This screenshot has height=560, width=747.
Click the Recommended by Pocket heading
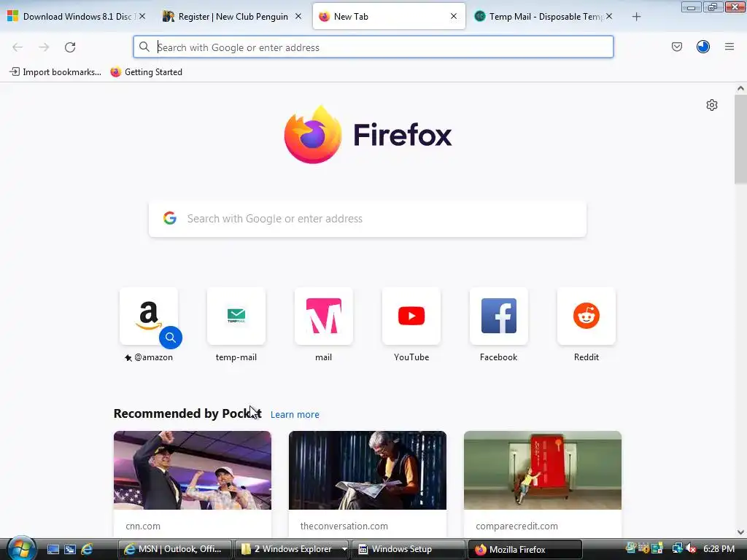(187, 413)
